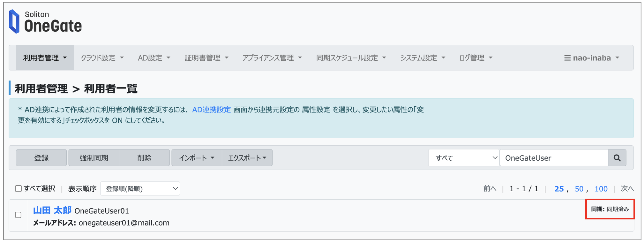644x244 pixels.
Task: Open the 登録順(降順) sort order dropdown
Action: pos(140,188)
